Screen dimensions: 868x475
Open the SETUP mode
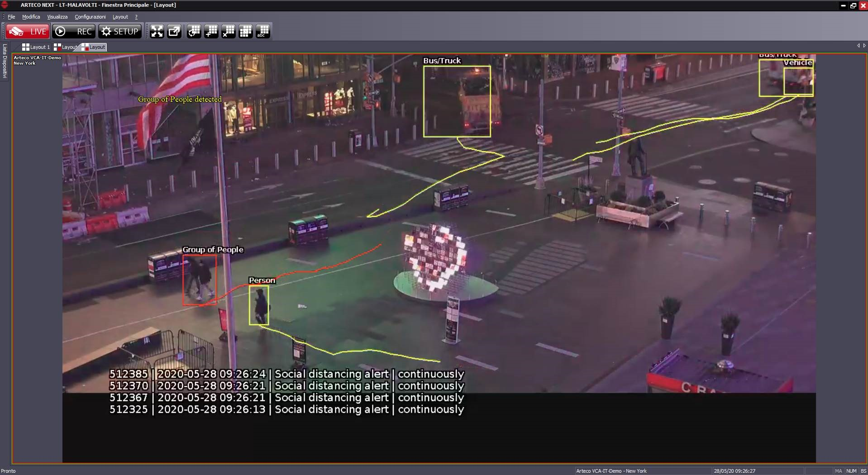pyautogui.click(x=120, y=31)
